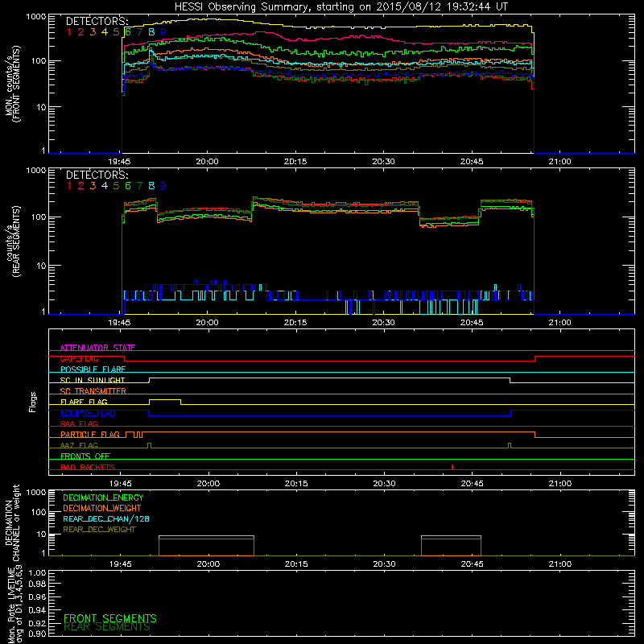Viewport: 644px width, 644px height.
Task: Click 21:00 tick label under Flags plot
Action: click(x=560, y=484)
